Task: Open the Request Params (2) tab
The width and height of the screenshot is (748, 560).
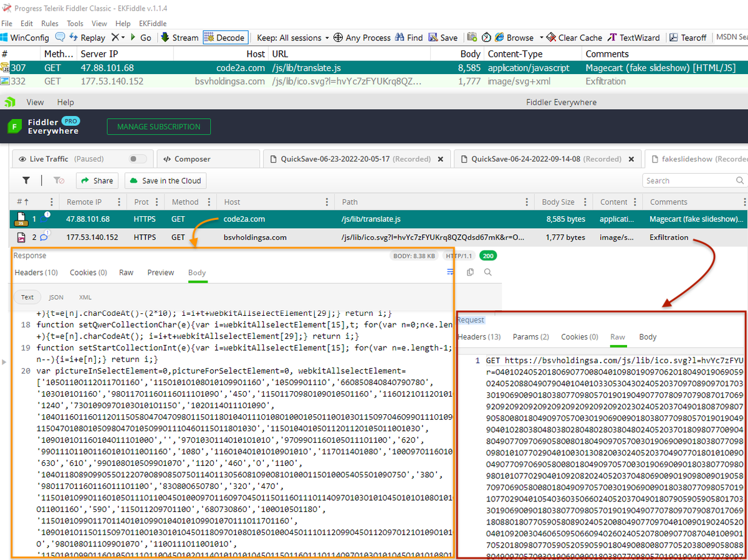Action: [530, 336]
